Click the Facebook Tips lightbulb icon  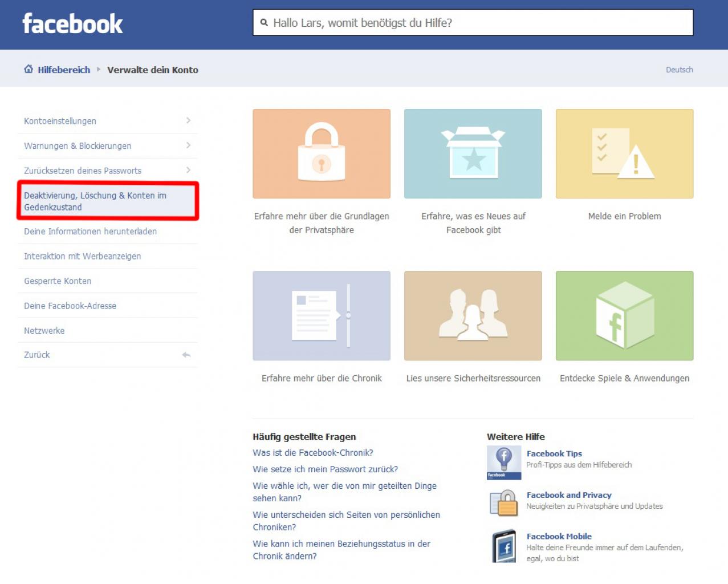pos(504,463)
